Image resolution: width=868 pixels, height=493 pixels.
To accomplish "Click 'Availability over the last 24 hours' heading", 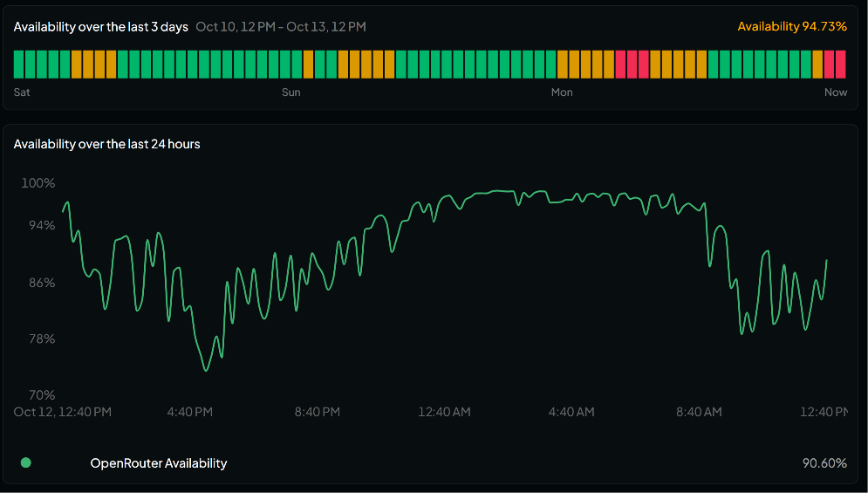I will [x=106, y=144].
